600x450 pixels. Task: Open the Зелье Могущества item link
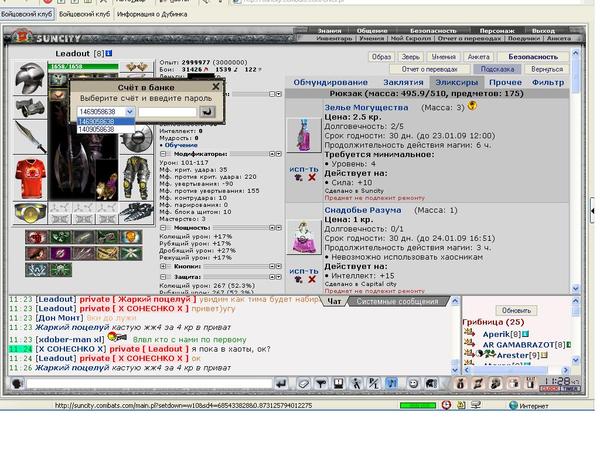[x=366, y=108]
